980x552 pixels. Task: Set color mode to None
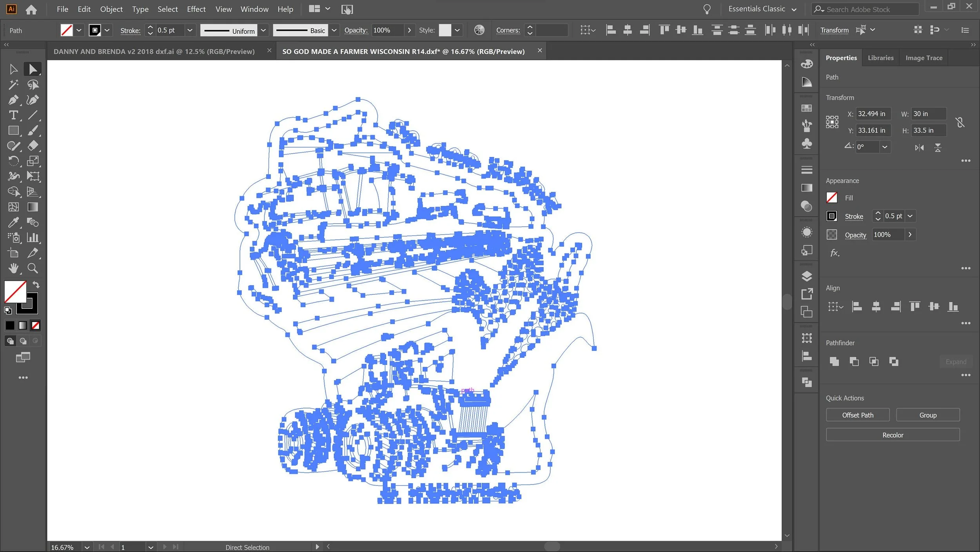(x=36, y=325)
